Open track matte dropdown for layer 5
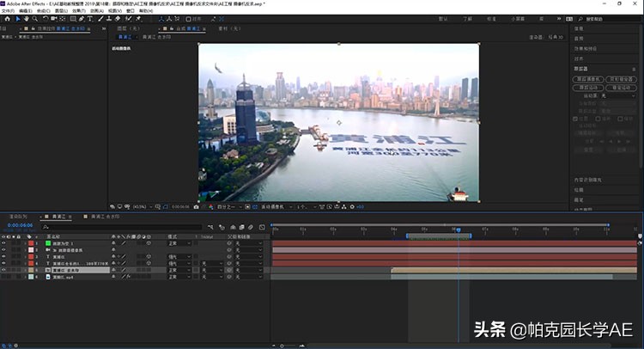Viewport: 644px width, 349px height. coord(212,270)
